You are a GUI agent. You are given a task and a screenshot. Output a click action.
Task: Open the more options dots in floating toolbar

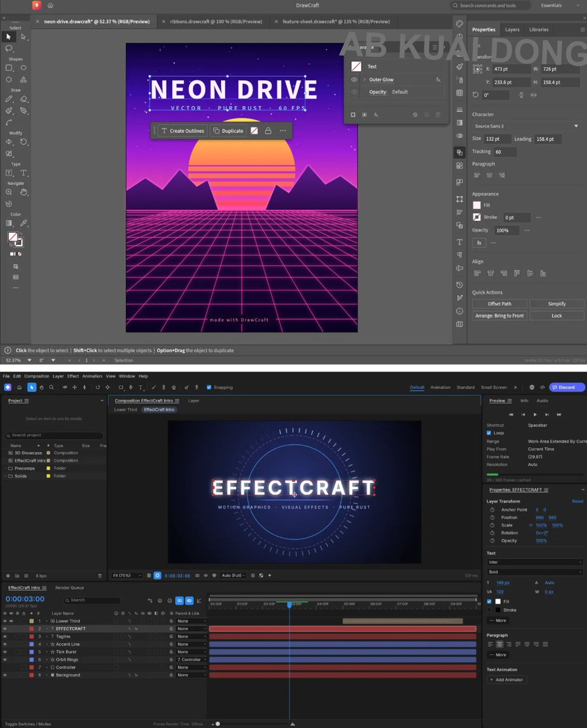click(x=283, y=131)
